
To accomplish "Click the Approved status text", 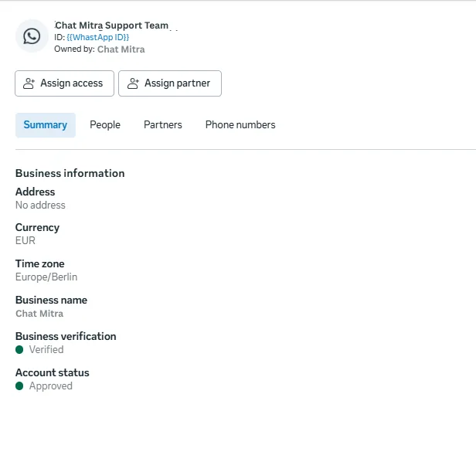I will point(51,386).
